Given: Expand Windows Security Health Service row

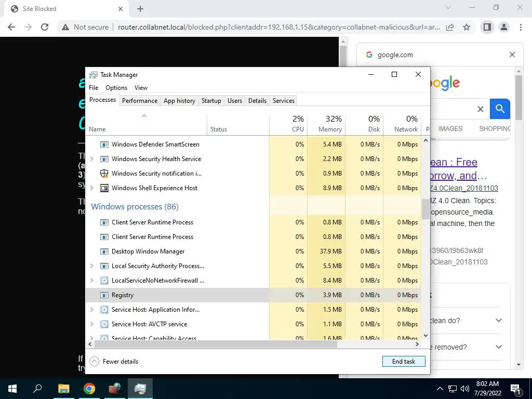Looking at the screenshot, I should click(x=91, y=159).
